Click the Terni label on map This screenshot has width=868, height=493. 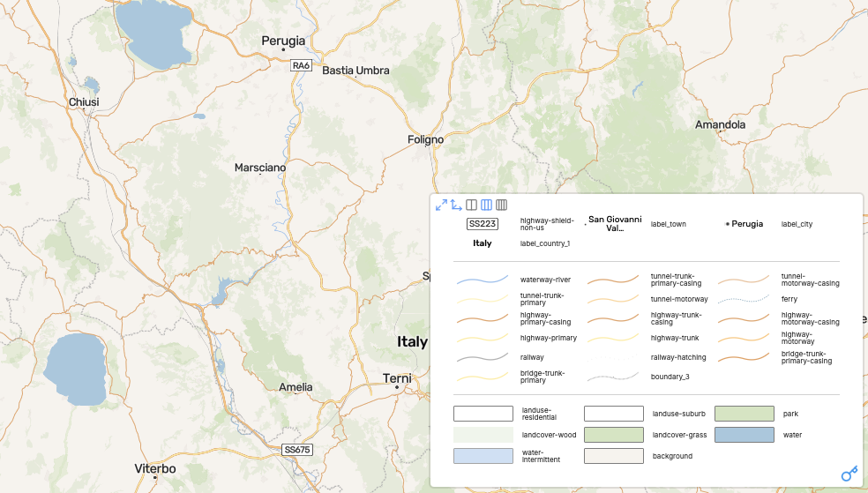coord(397,378)
